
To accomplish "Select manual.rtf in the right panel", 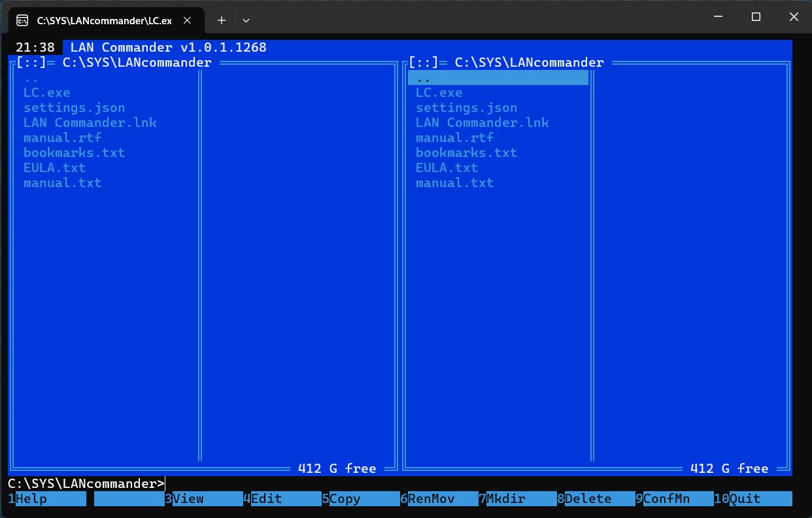I will (455, 138).
